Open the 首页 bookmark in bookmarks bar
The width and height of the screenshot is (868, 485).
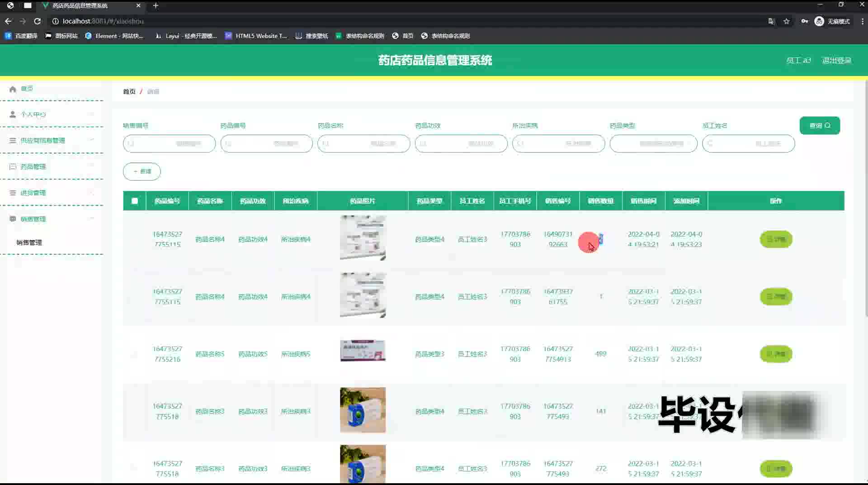(403, 36)
